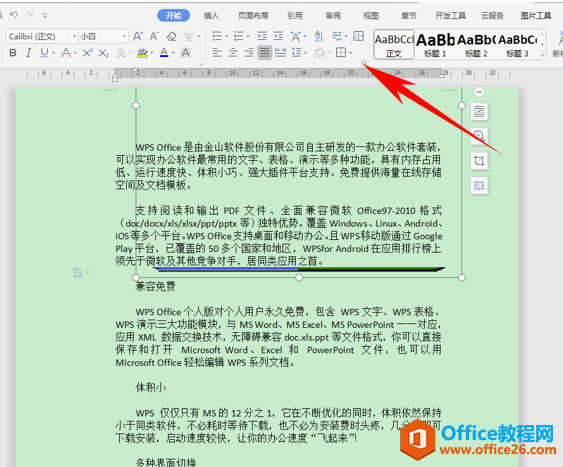Expand the styles gallery
563x467 pixels.
542,55
